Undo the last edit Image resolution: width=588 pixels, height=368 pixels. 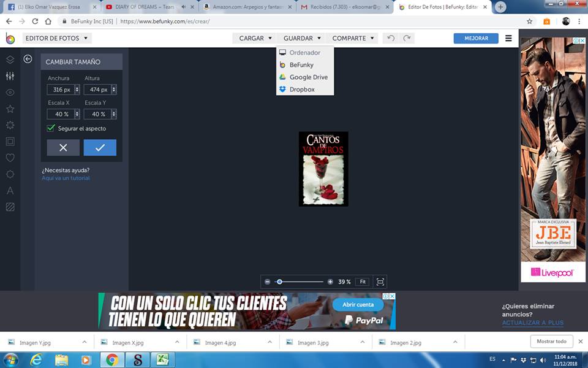391,38
